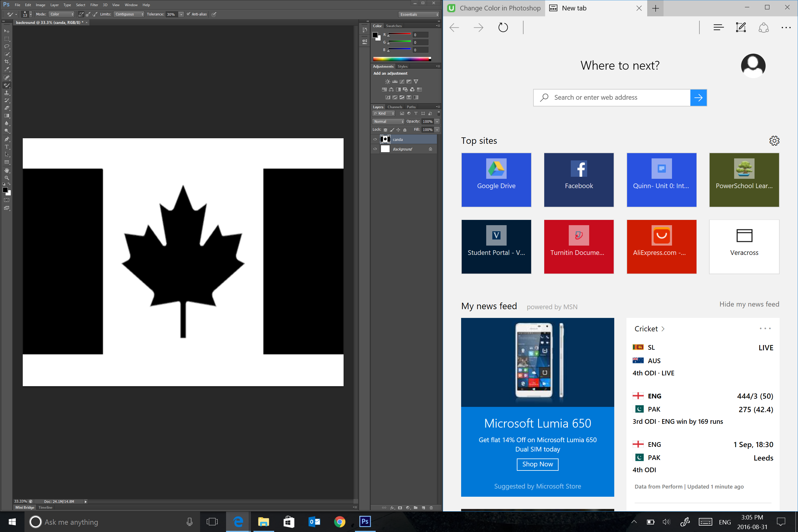The height and width of the screenshot is (532, 798).
Task: Add a Brightness/Contrast adjustment
Action: pyautogui.click(x=387, y=81)
